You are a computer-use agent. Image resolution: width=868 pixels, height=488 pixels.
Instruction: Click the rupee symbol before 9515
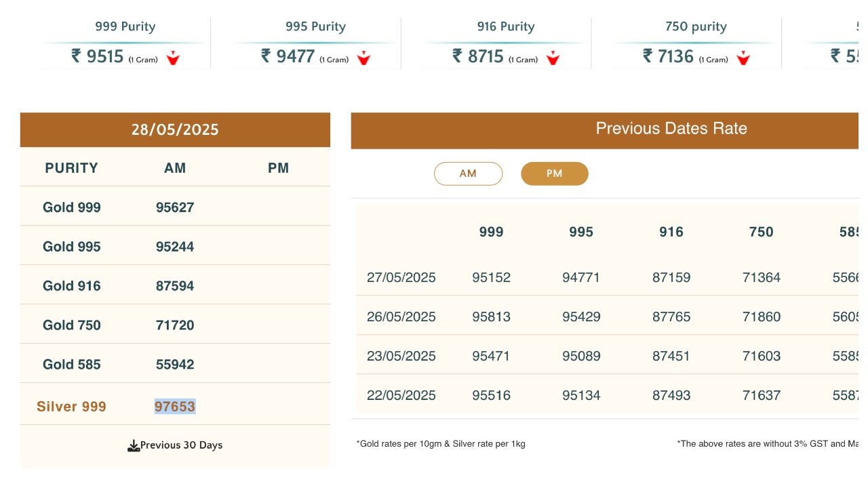(x=76, y=56)
